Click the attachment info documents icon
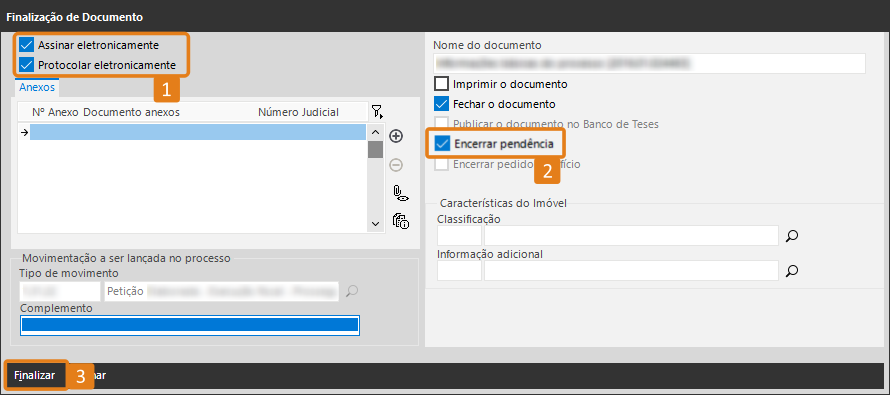 (401, 221)
